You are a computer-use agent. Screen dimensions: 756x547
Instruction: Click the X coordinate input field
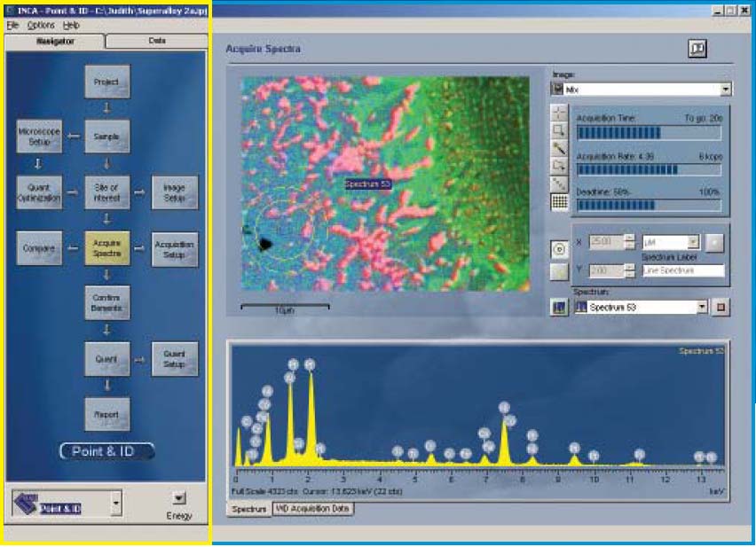606,242
